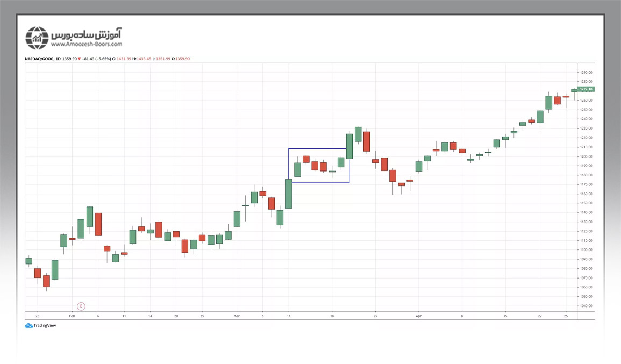This screenshot has height=364, width=621.
Task: Click the red down arrow beside 1359.90
Action: pos(79,59)
